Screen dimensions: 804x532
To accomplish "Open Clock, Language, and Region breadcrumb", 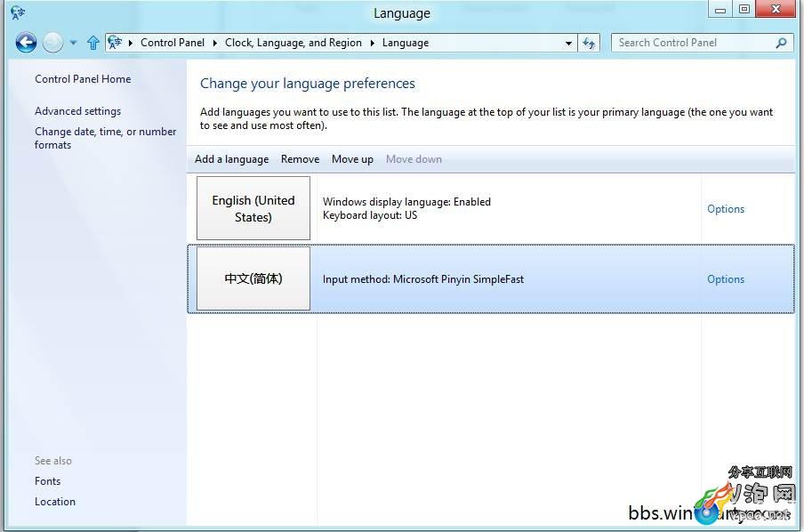I will pyautogui.click(x=293, y=43).
